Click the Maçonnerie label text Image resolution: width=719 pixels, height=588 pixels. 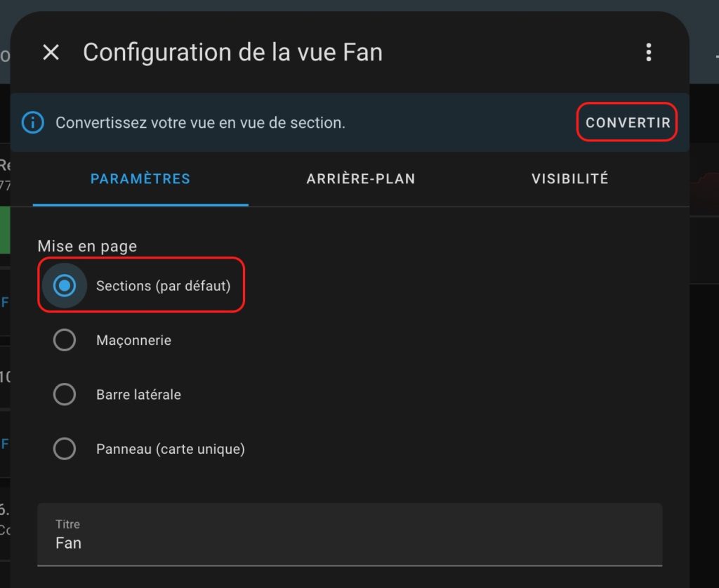(134, 340)
